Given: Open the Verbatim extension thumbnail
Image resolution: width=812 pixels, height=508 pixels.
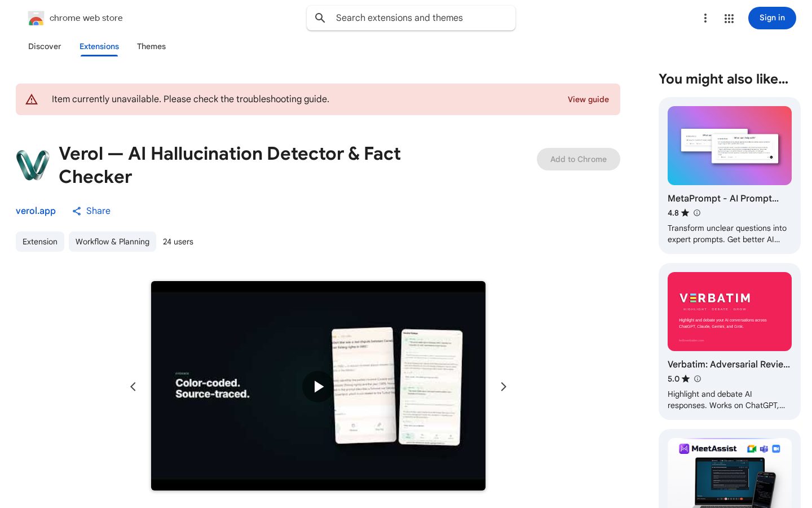Looking at the screenshot, I should (730, 312).
